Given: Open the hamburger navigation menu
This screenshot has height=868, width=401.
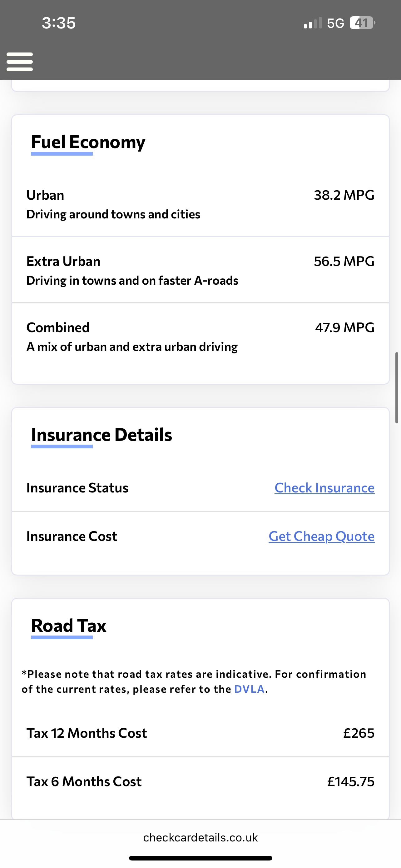Looking at the screenshot, I should (x=20, y=62).
